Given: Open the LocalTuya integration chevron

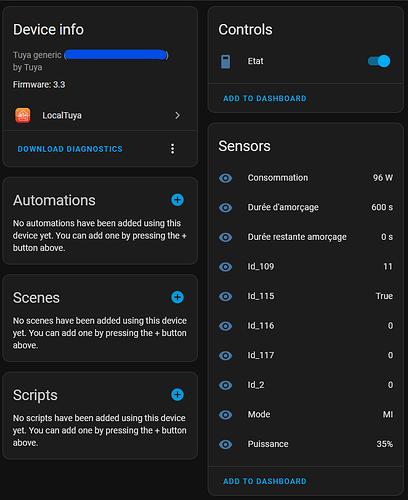Looking at the screenshot, I should (177, 115).
